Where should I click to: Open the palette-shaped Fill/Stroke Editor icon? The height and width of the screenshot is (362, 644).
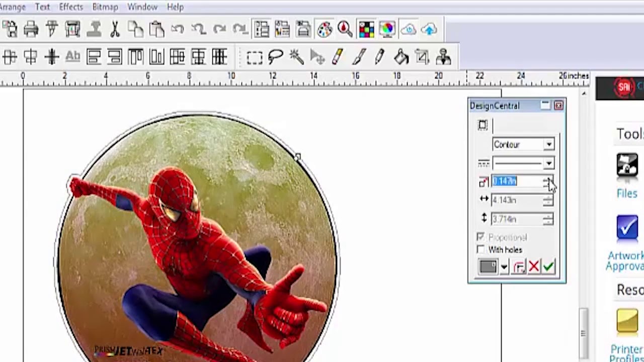325,29
